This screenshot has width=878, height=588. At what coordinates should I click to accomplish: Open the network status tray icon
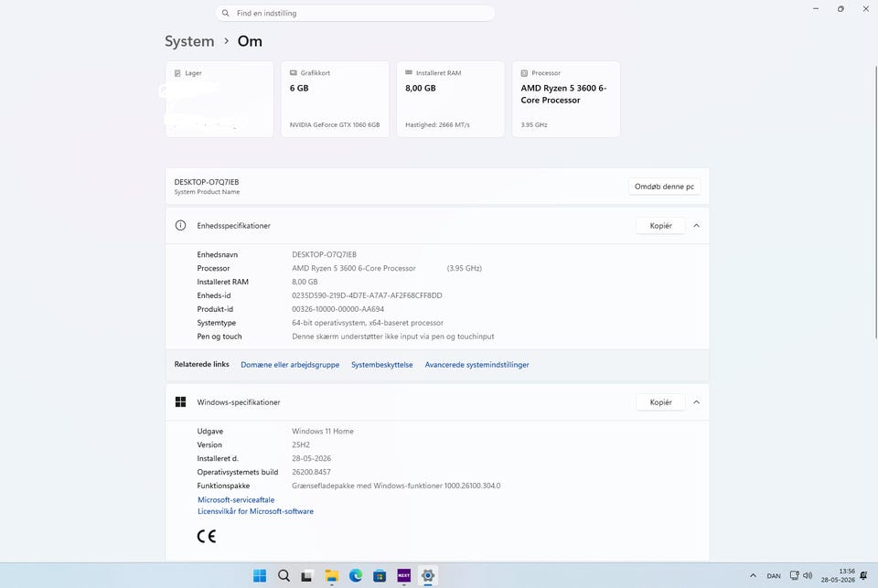coord(794,576)
